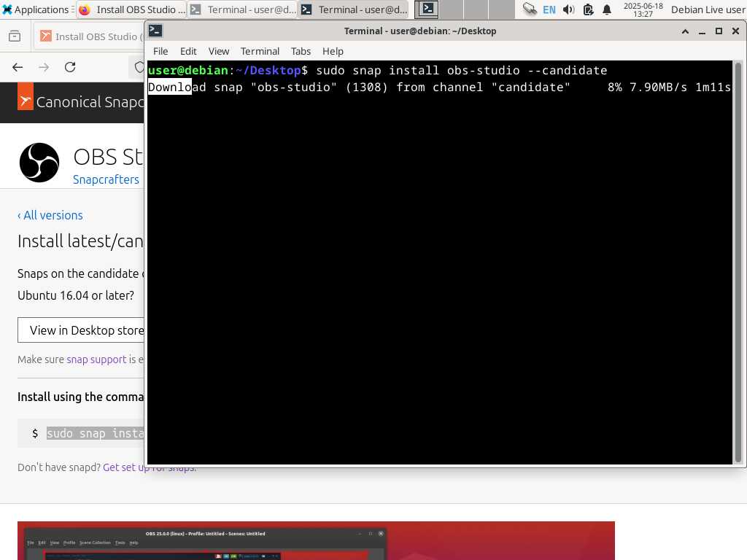Open the Terminal menu in menu bar
The height and width of the screenshot is (560, 747).
coord(260,52)
